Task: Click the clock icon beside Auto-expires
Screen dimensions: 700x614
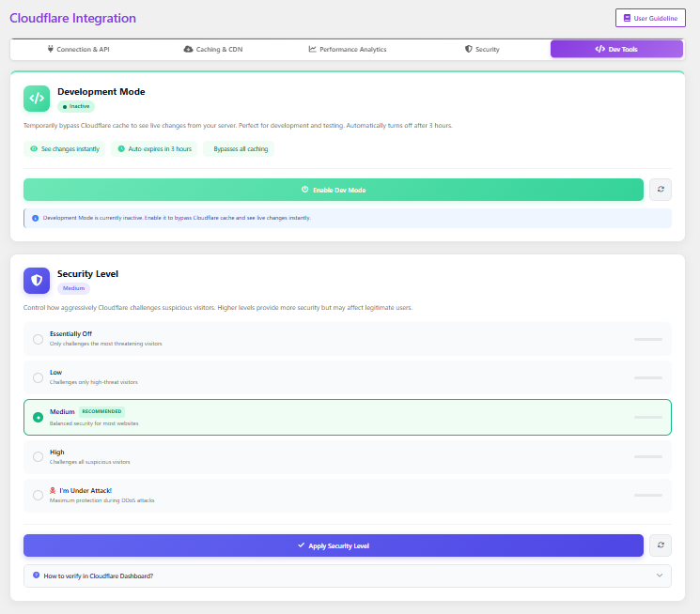Action: (x=121, y=148)
